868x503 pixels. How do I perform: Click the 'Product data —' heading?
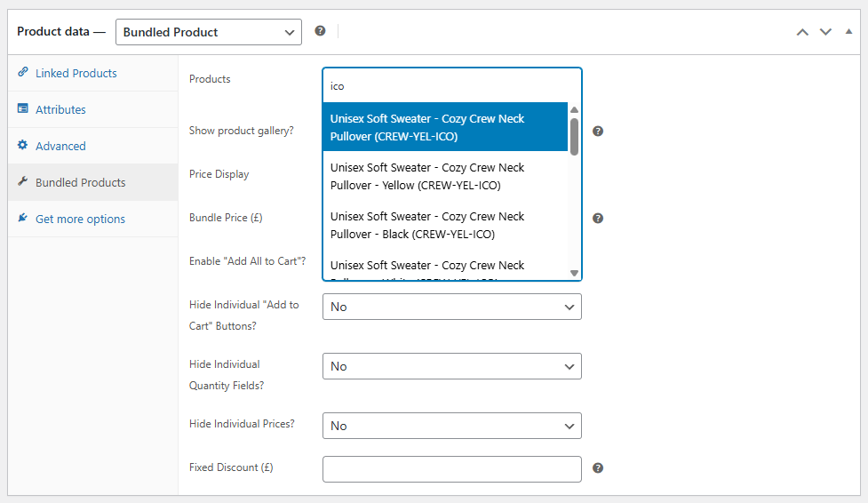(x=61, y=32)
